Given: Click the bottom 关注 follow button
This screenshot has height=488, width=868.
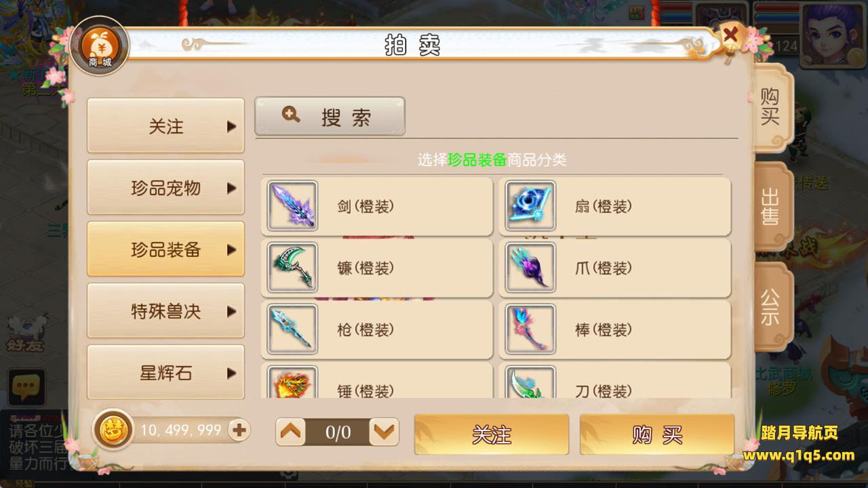Looking at the screenshot, I should (492, 434).
